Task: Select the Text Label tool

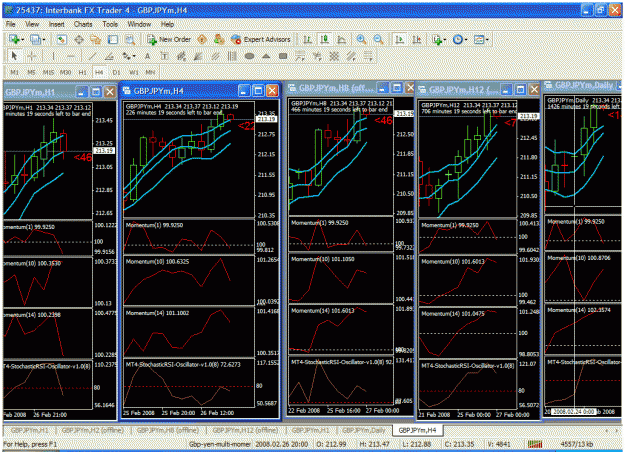Action: click(x=164, y=56)
